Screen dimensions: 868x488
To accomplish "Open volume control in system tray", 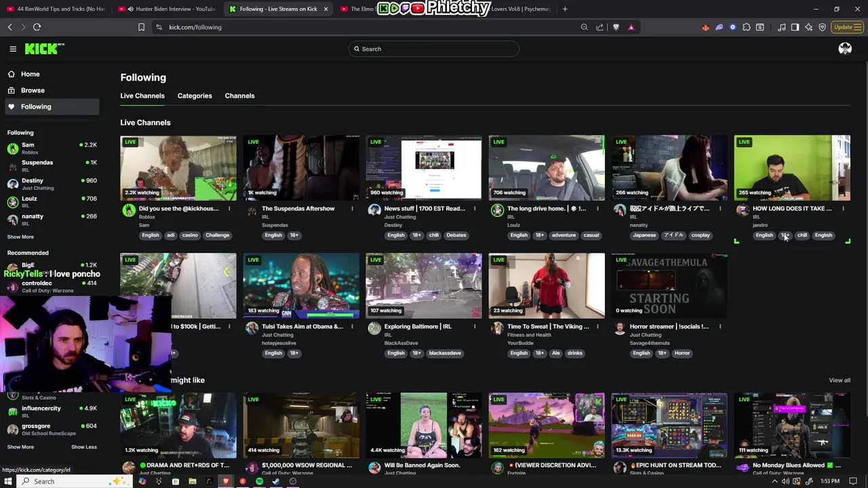I will click(785, 481).
